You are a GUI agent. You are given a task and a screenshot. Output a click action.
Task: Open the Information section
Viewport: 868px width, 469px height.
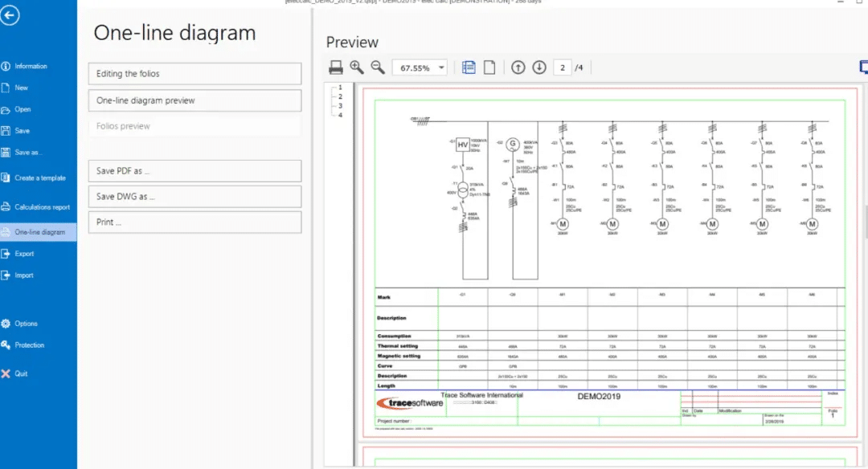pyautogui.click(x=31, y=67)
